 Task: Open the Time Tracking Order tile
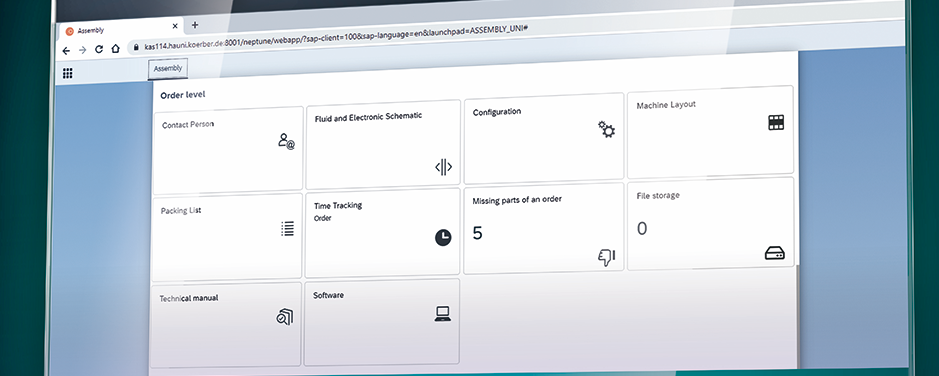382,232
